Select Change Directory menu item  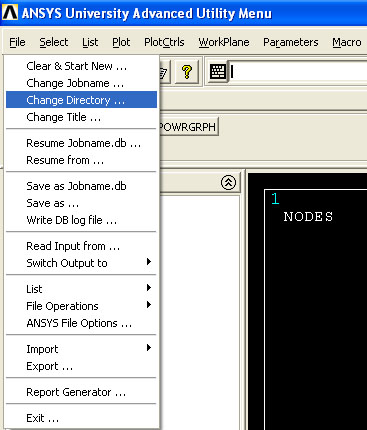point(81,100)
